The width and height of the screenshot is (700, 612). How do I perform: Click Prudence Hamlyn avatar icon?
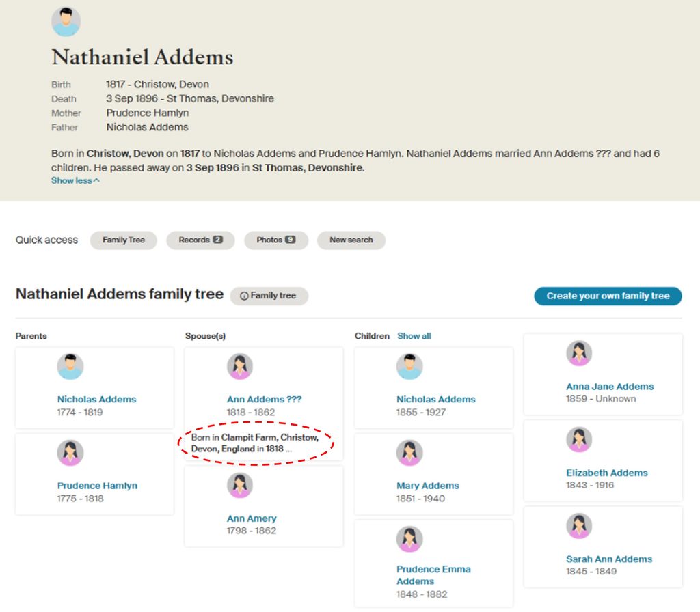(x=70, y=453)
